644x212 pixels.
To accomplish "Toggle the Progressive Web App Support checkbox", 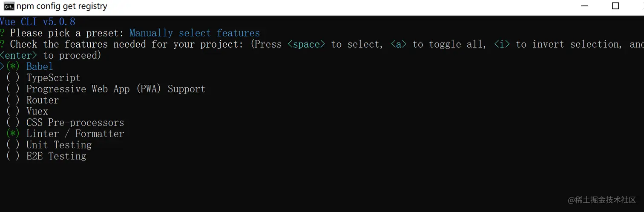I will tap(13, 89).
